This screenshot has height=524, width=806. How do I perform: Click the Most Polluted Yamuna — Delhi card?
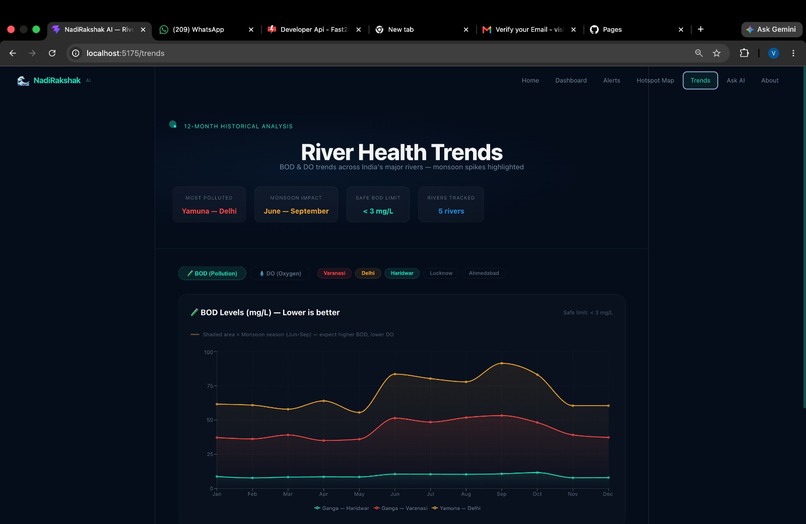pos(209,205)
